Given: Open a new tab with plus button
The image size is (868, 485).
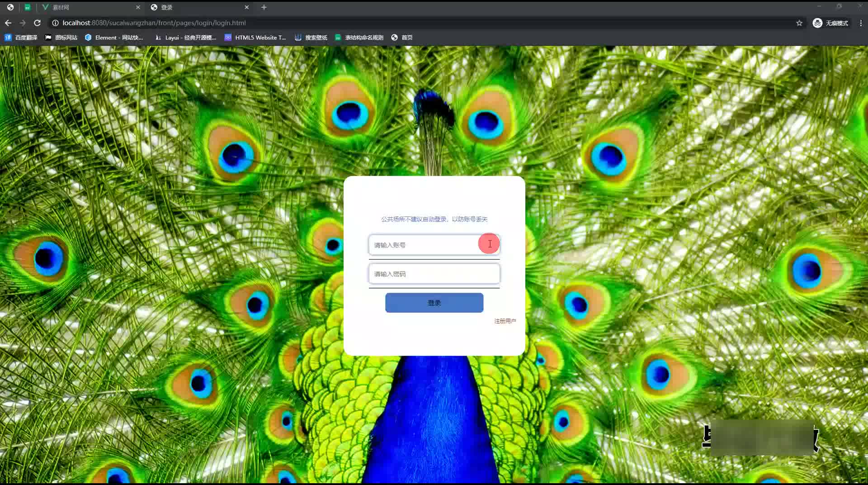Looking at the screenshot, I should [264, 7].
